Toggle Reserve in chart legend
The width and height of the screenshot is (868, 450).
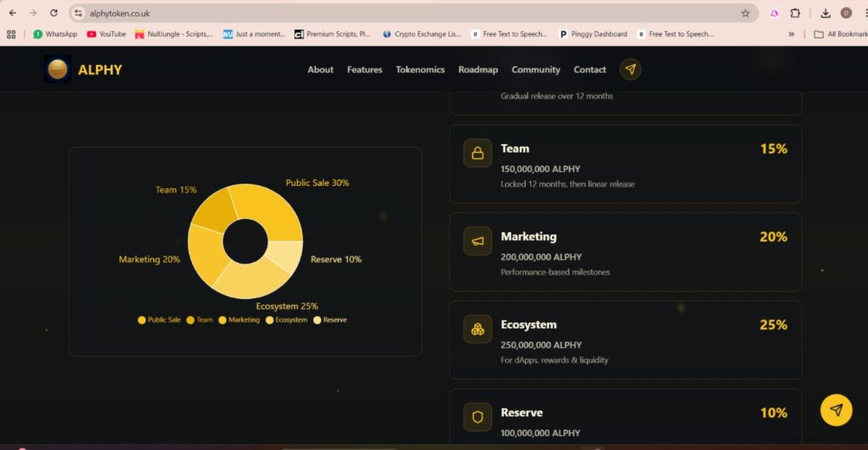coord(330,320)
